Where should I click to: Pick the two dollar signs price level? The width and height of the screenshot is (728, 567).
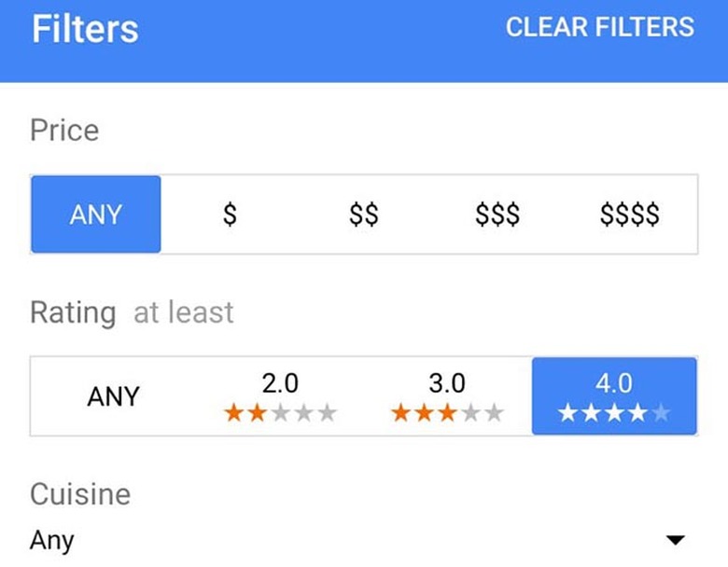click(363, 214)
